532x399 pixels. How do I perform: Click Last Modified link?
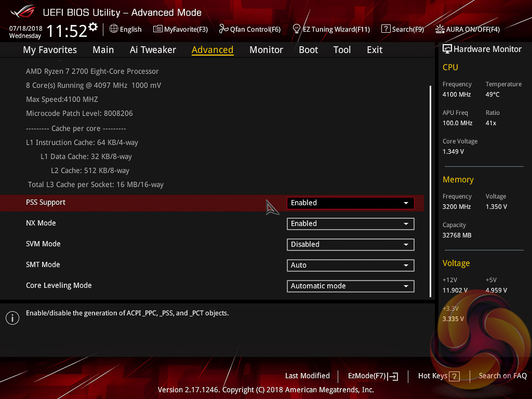point(308,376)
